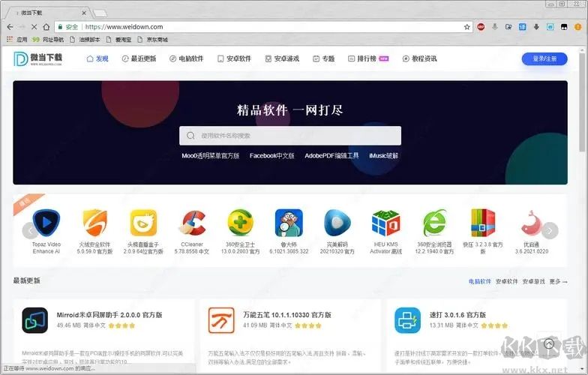Select 安卓软件 filter under 最新更新
Screen dimensions: 588x375
click(x=507, y=281)
